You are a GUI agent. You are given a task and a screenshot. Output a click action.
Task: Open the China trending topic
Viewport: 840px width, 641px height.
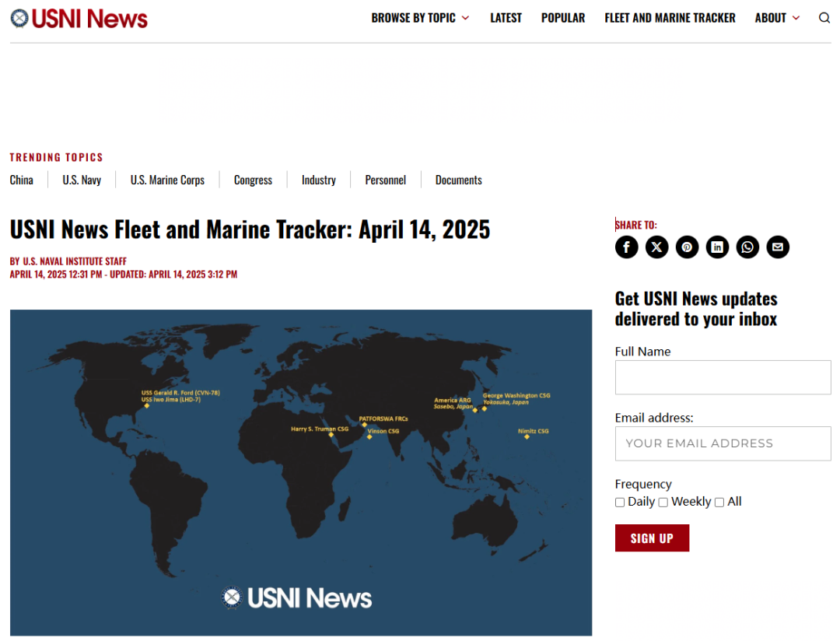click(22, 180)
